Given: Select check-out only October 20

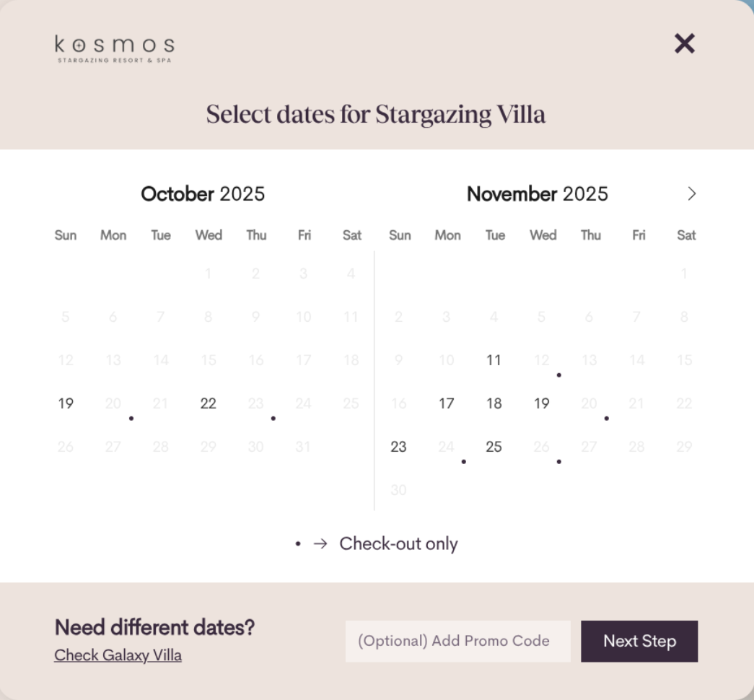Looking at the screenshot, I should coord(113,403).
